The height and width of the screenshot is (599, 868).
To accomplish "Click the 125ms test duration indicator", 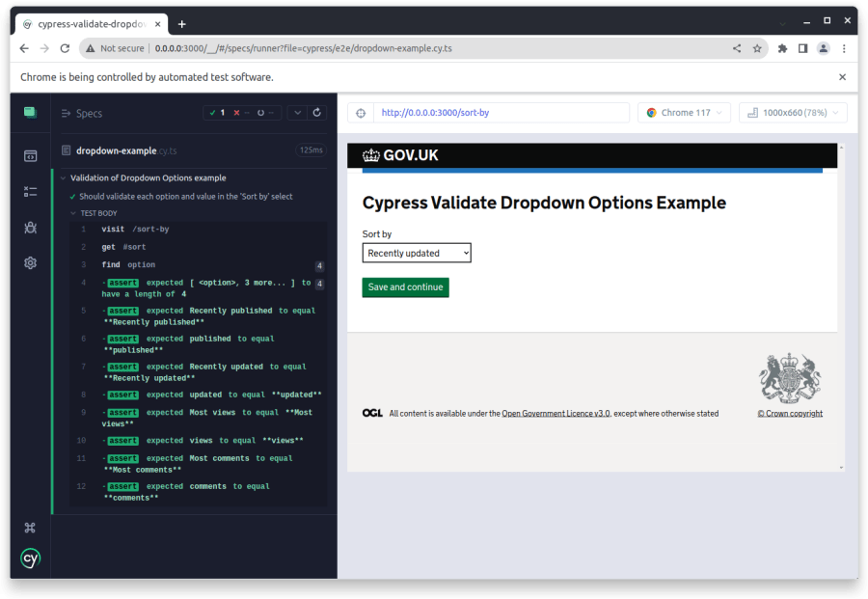I will (312, 150).
